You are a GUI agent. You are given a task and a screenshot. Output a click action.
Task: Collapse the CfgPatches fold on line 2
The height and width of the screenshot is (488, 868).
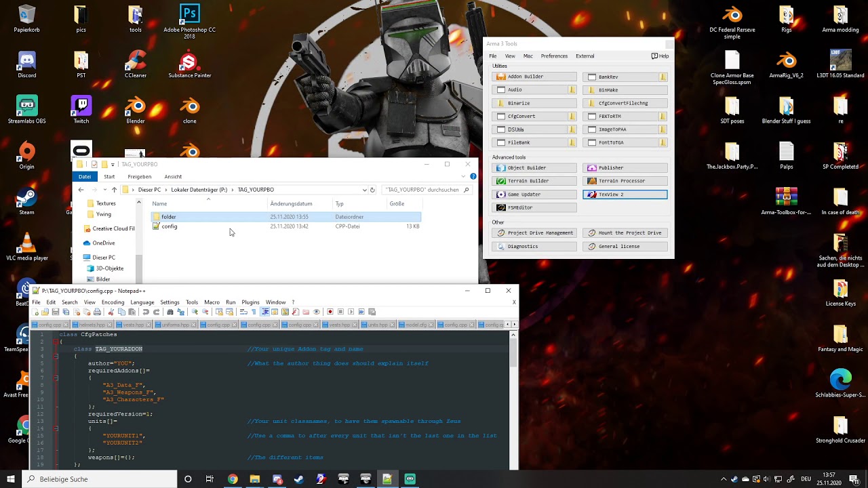[x=56, y=342]
